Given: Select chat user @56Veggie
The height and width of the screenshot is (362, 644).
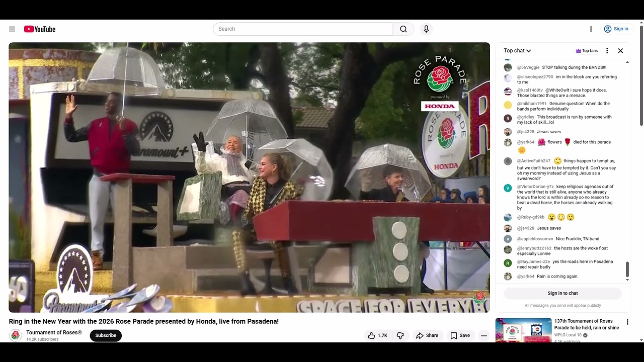Looking at the screenshot, I should pyautogui.click(x=528, y=67).
